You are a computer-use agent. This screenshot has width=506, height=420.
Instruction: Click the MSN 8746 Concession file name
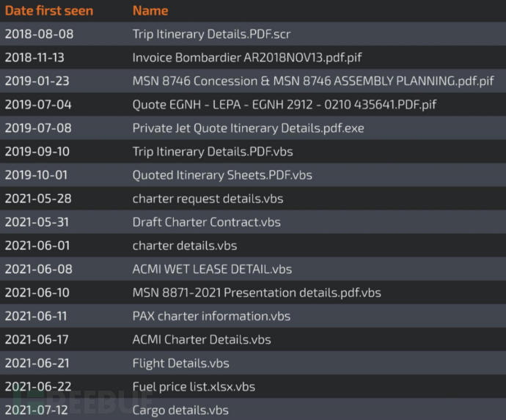click(x=313, y=81)
